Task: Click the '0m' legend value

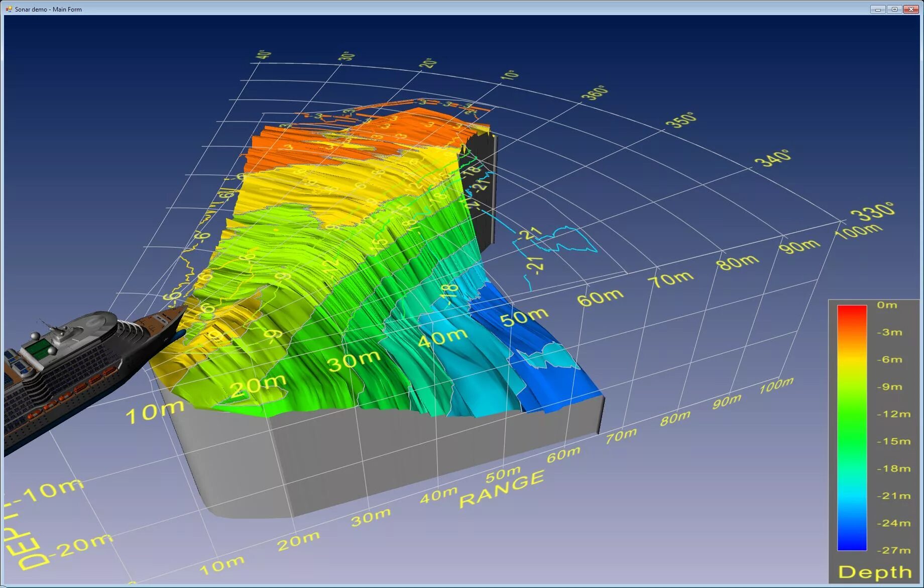Action: (887, 305)
